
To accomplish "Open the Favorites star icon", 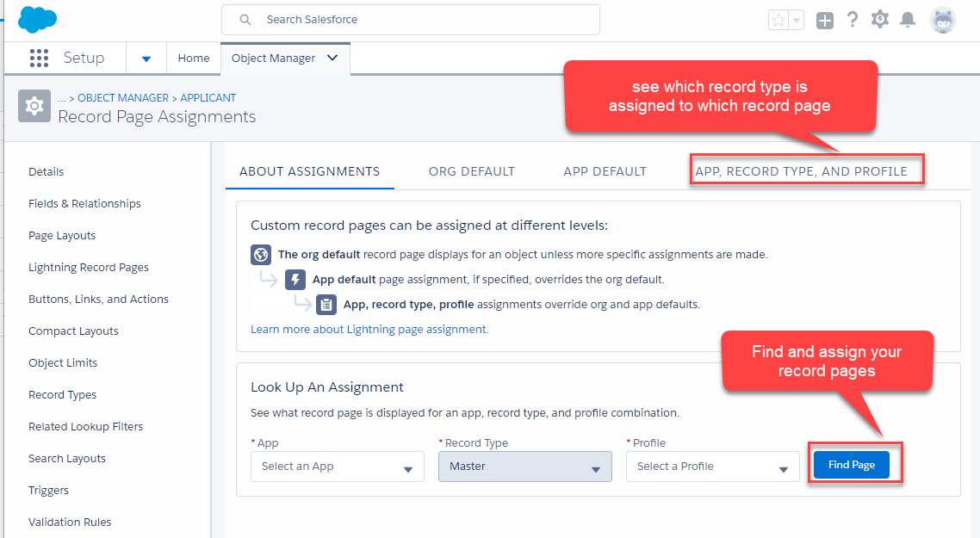I will [x=778, y=21].
